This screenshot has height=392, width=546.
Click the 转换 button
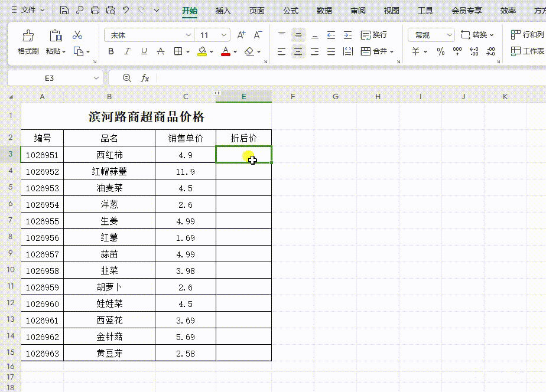477,35
